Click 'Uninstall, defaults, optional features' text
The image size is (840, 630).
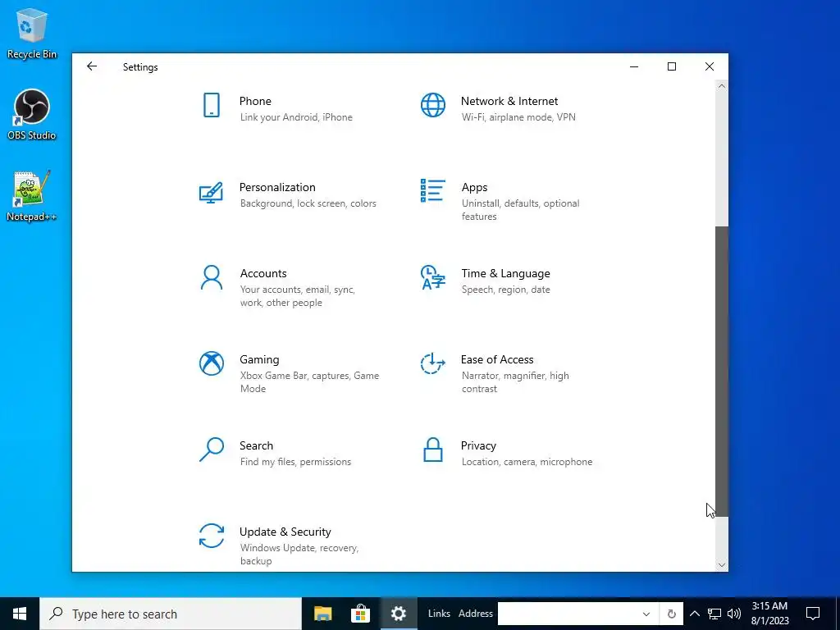[x=520, y=210]
